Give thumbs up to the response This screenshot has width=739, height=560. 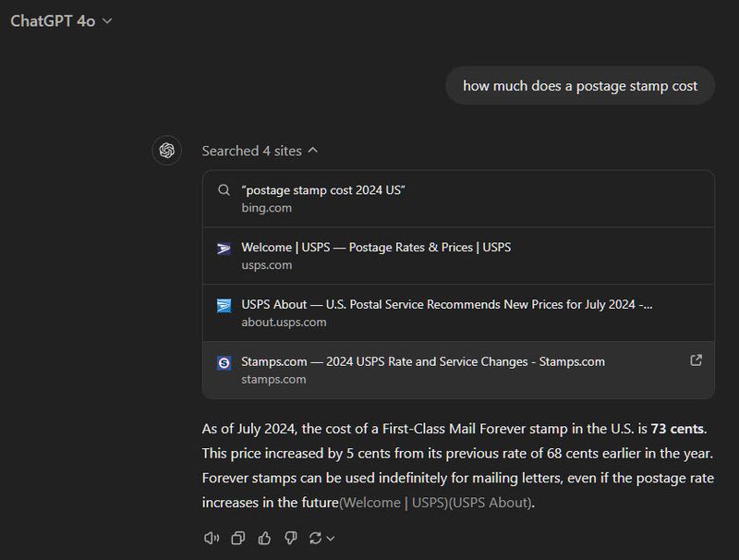(x=264, y=538)
